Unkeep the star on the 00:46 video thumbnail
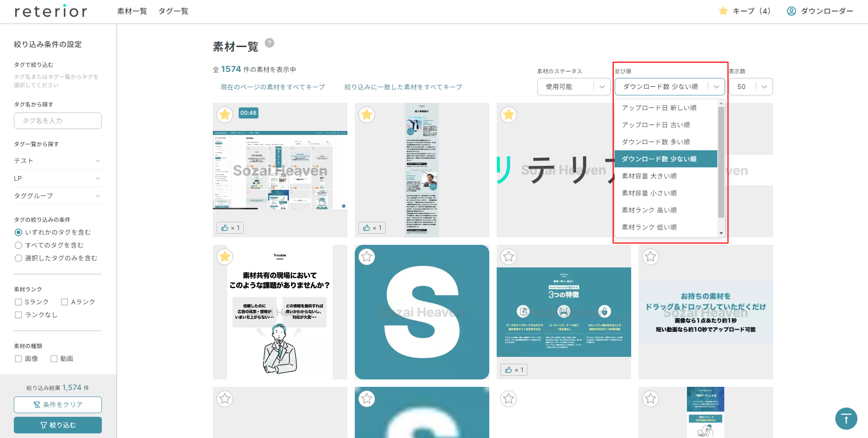Screen dimensions: 868x438 225,114
